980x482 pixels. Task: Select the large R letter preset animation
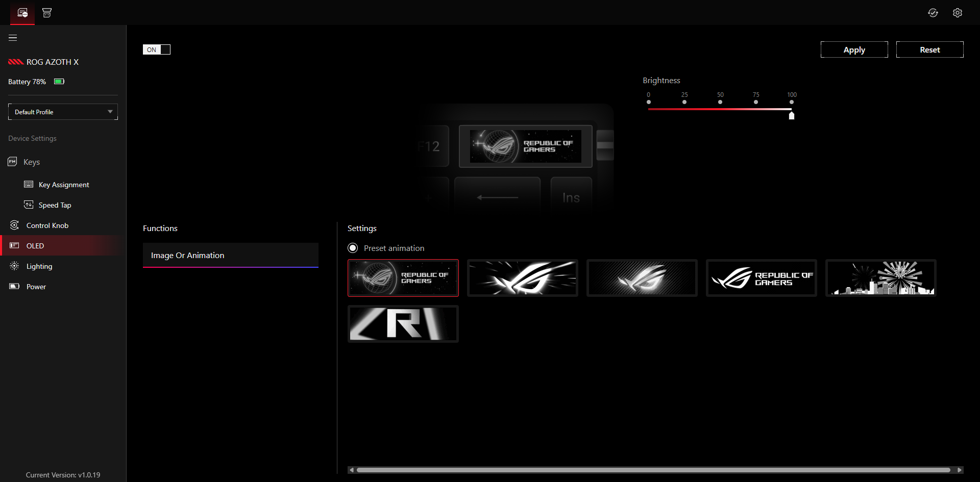point(403,324)
